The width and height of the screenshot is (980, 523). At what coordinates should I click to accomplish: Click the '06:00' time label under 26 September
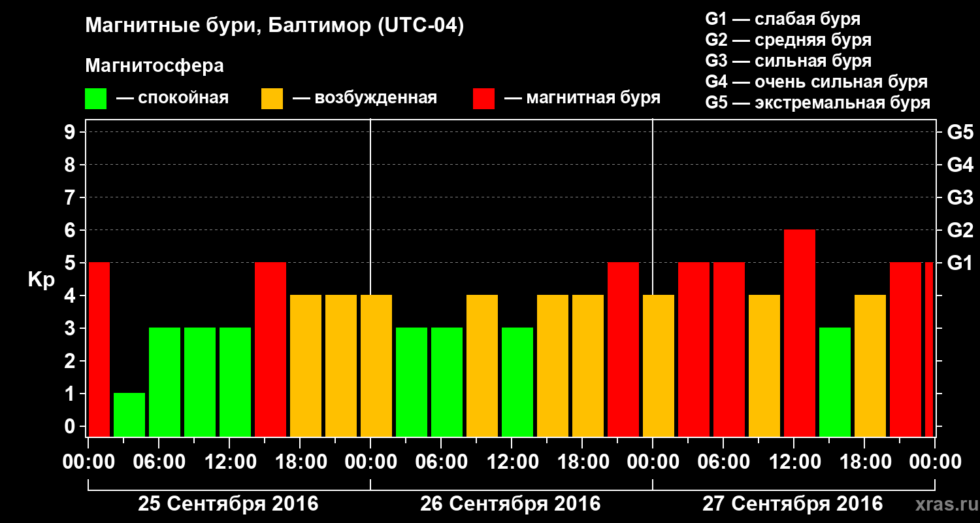tap(441, 462)
